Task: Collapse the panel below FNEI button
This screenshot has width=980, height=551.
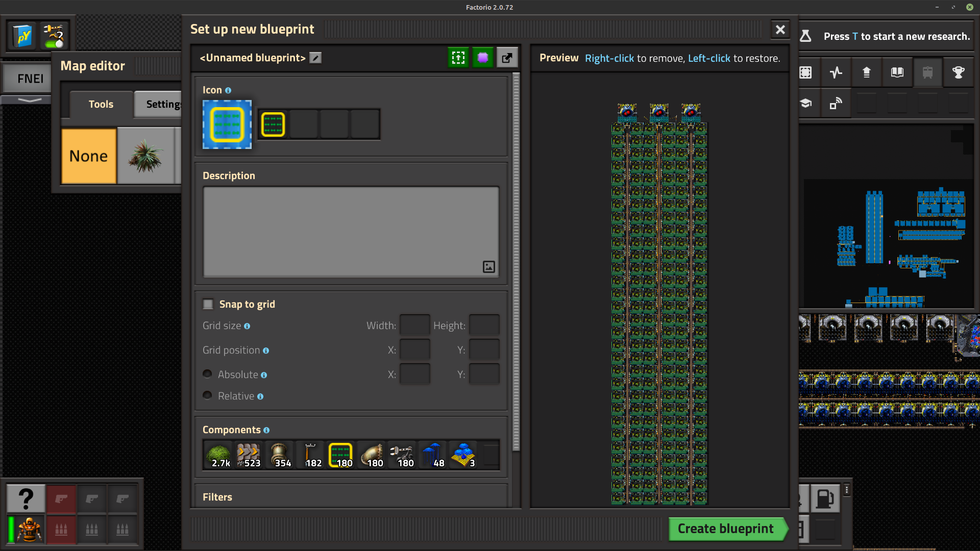Action: tap(30, 100)
